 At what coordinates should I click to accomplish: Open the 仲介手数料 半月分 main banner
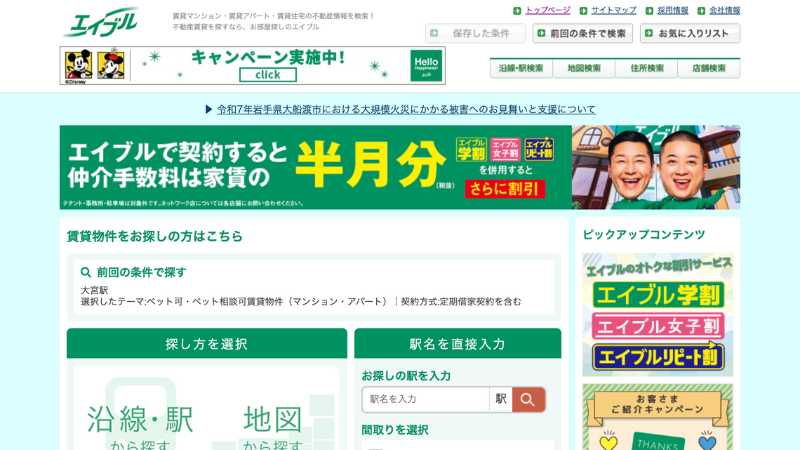[x=400, y=167]
